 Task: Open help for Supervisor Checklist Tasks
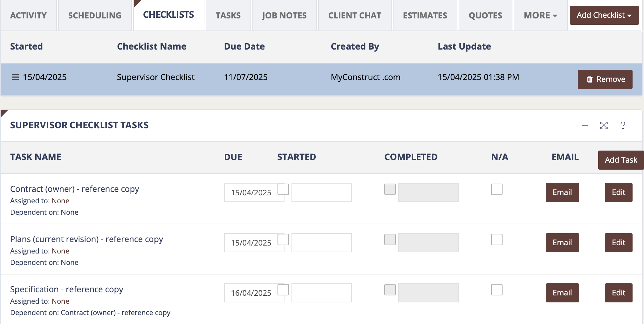[623, 125]
